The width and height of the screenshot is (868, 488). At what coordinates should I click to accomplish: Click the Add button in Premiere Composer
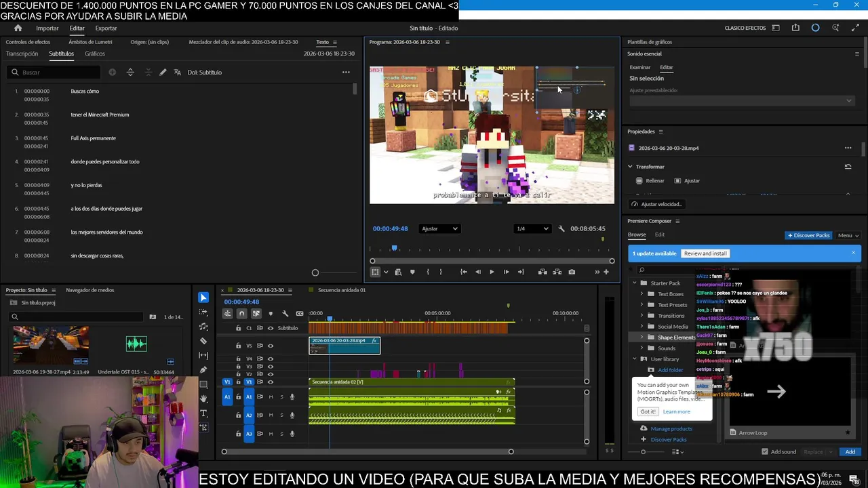click(850, 452)
